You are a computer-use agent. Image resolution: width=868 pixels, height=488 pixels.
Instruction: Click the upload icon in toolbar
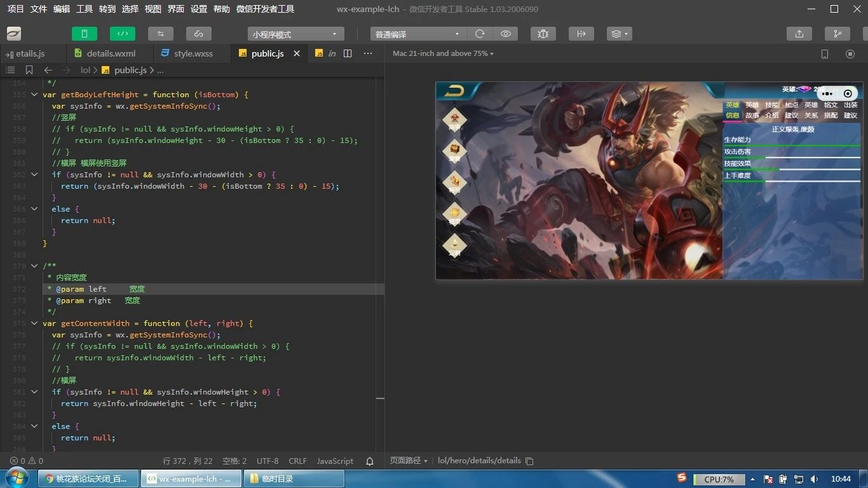[x=799, y=34]
